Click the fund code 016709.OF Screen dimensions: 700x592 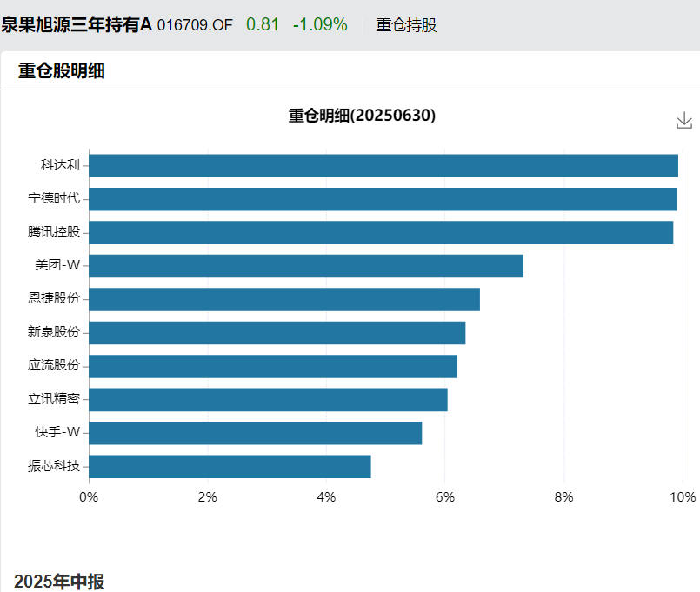point(195,25)
